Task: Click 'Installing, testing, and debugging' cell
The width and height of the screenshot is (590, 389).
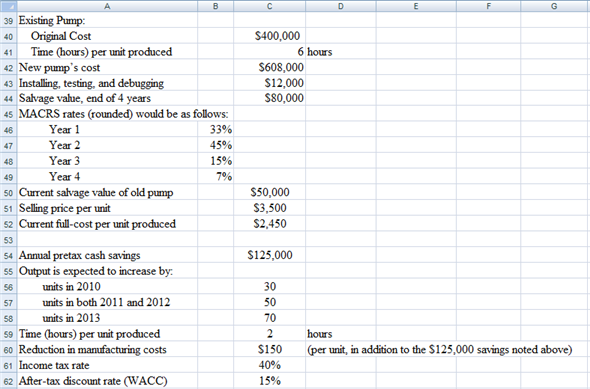Action: (x=107, y=83)
